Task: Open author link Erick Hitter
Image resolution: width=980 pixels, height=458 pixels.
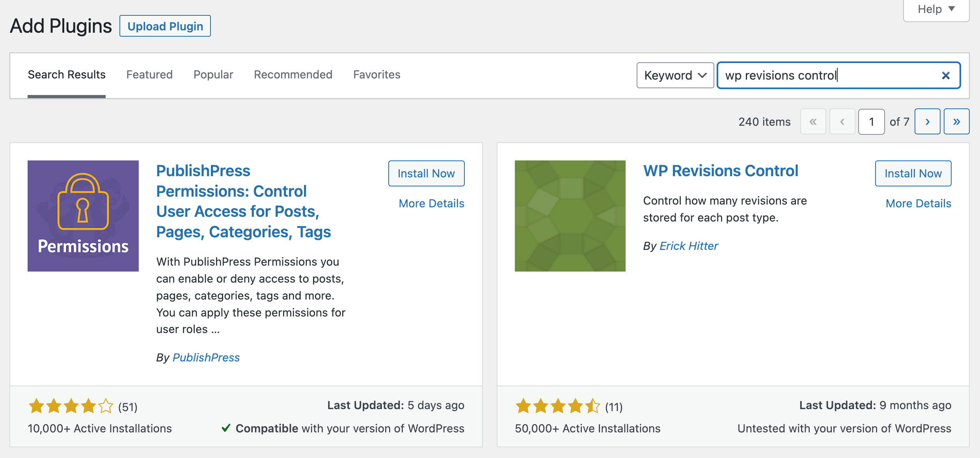Action: click(x=689, y=246)
